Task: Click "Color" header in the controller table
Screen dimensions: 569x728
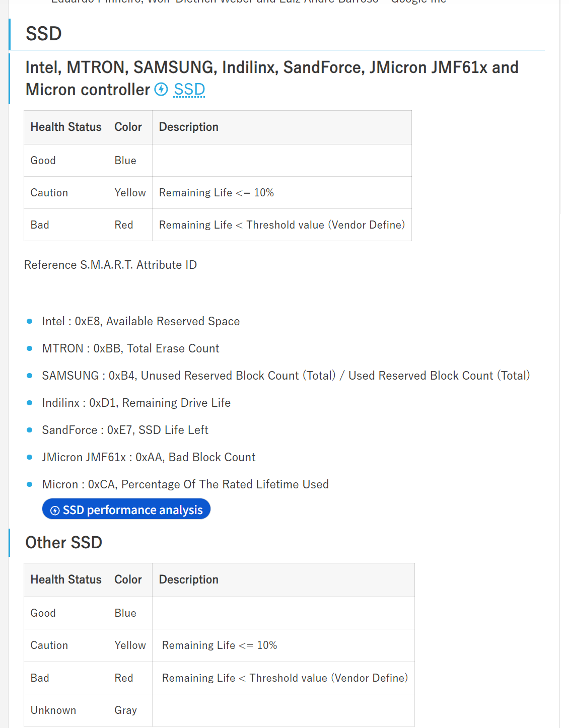Action: click(130, 127)
